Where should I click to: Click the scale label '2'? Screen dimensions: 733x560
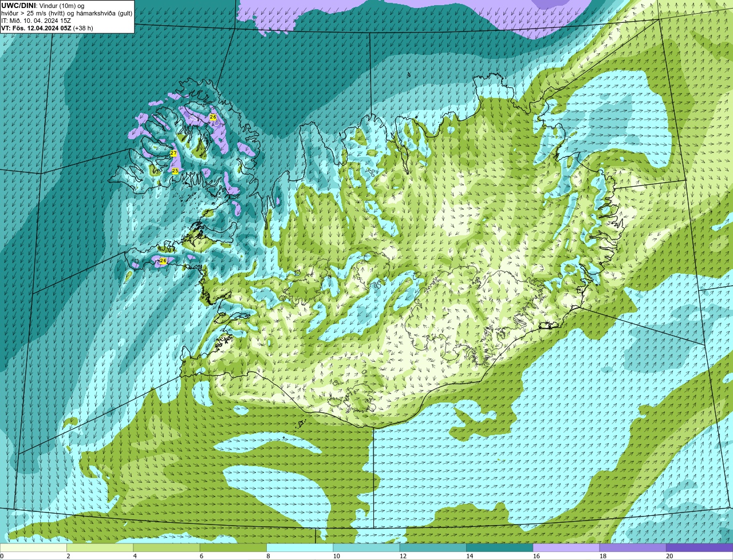68,556
